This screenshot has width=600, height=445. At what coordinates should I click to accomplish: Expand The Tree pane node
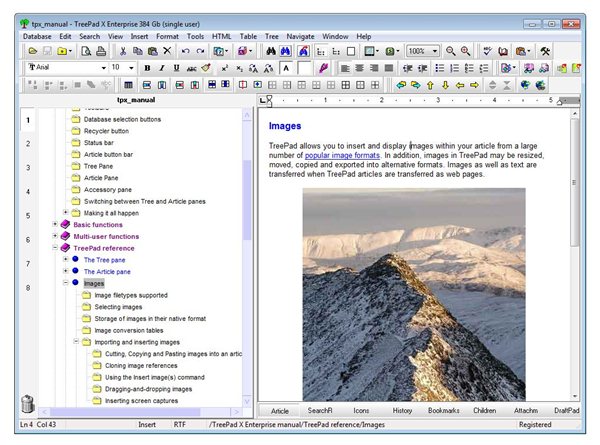click(x=65, y=259)
